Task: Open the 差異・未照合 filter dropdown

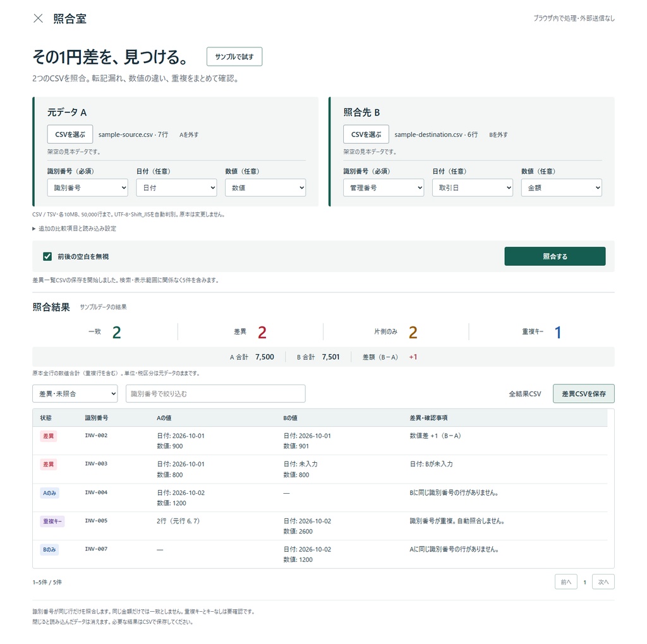Action: pyautogui.click(x=75, y=394)
